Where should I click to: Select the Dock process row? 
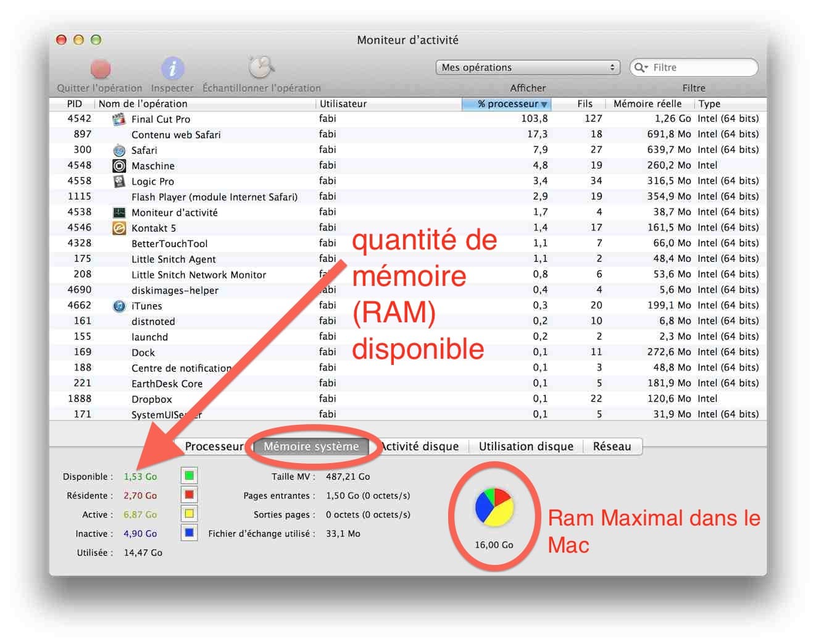[408, 352]
